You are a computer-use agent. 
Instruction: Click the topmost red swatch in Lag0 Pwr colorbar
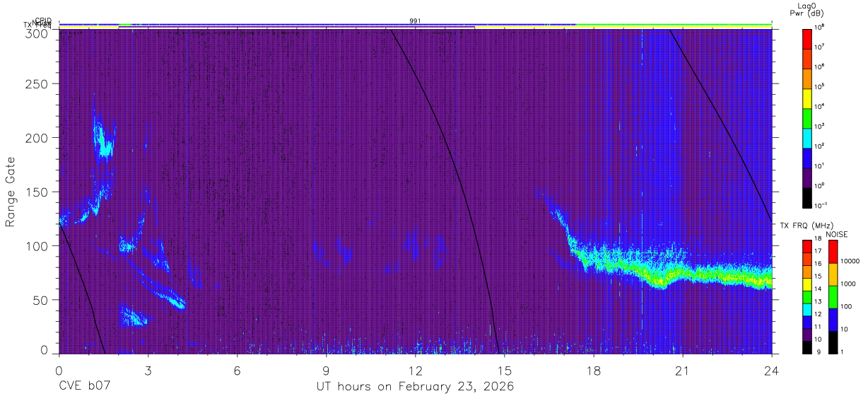click(807, 38)
